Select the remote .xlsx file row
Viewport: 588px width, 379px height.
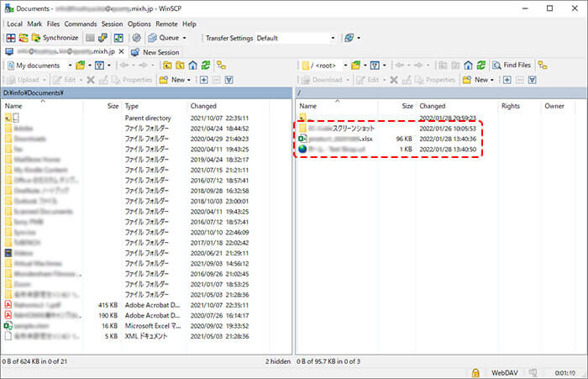[x=387, y=139]
